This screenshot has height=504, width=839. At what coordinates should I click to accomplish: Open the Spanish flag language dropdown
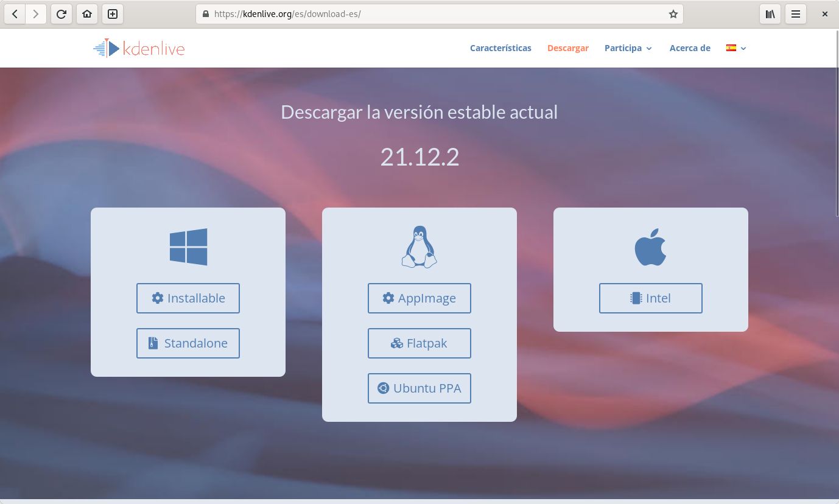tap(736, 48)
